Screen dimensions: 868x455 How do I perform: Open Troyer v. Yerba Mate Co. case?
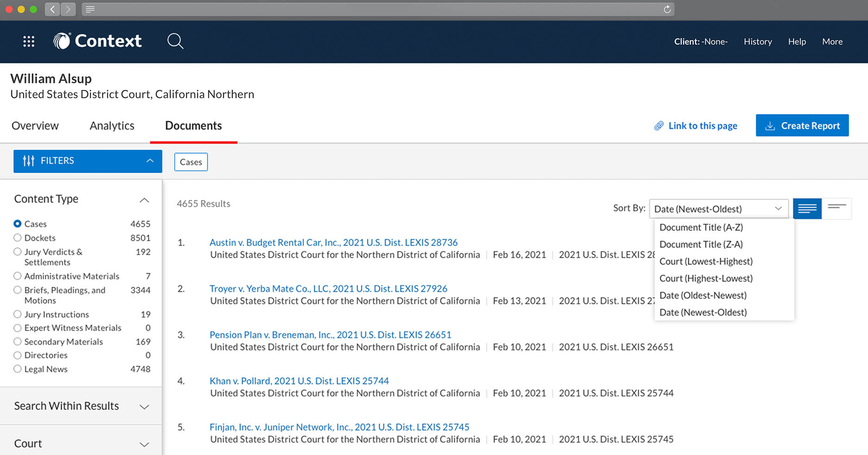coord(328,289)
